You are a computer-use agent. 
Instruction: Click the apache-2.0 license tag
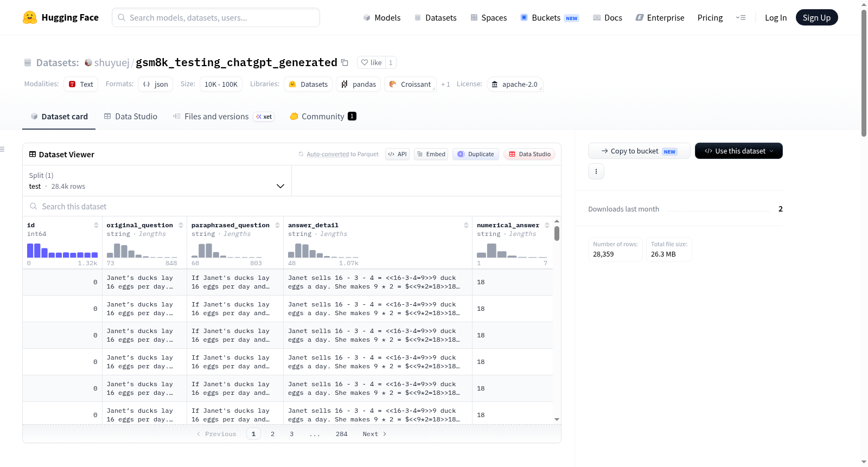tap(515, 84)
